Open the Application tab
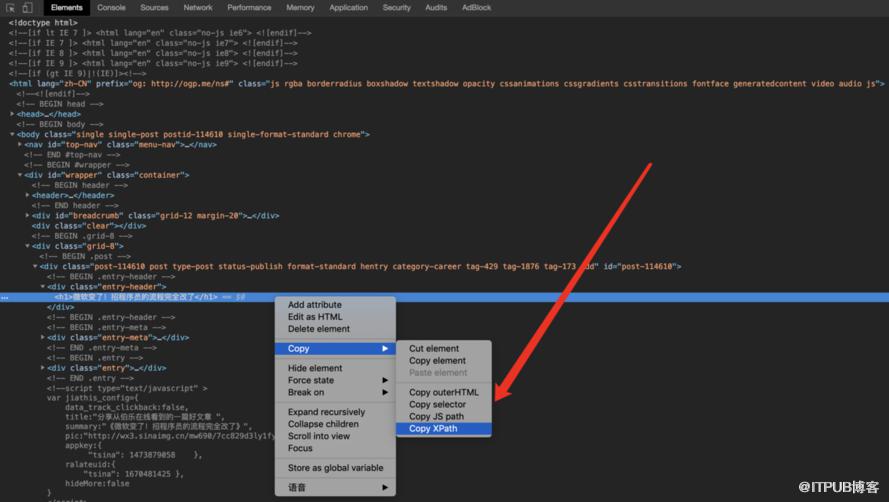This screenshot has height=502, width=889. pyautogui.click(x=348, y=7)
